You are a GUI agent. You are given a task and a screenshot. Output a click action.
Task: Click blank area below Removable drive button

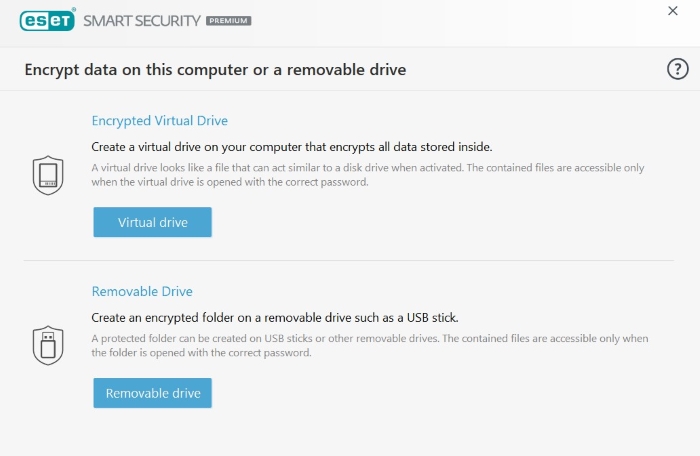(x=350, y=430)
